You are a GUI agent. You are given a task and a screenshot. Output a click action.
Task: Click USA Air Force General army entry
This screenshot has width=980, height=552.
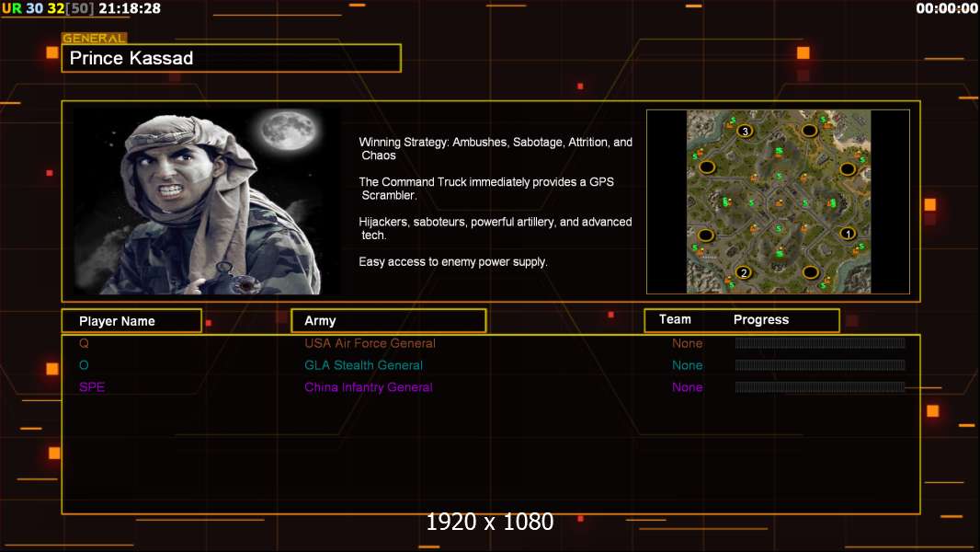click(x=370, y=343)
